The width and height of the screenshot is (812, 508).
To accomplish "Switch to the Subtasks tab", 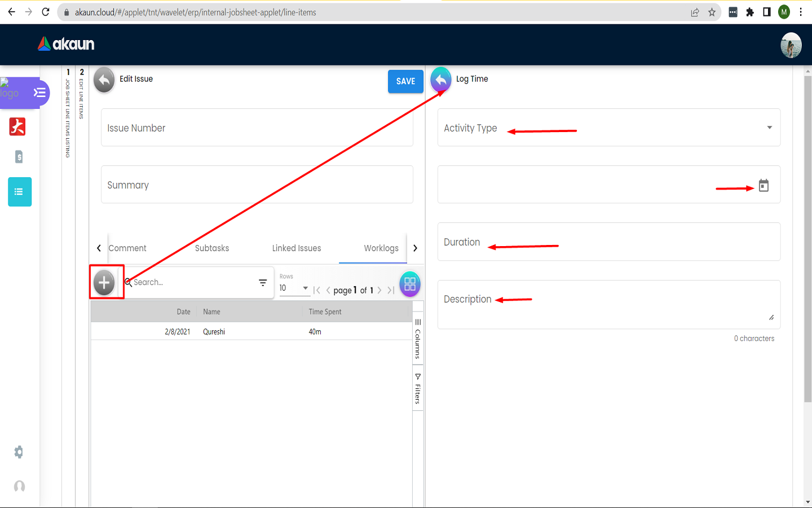I will coord(212,248).
